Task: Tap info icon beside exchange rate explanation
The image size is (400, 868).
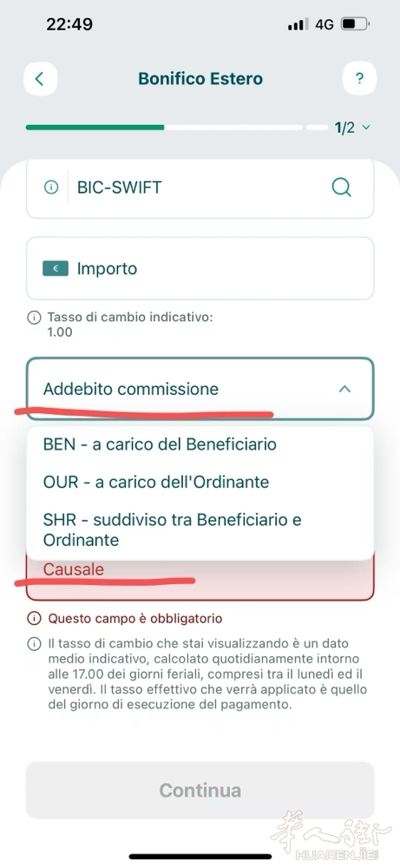Action: click(x=34, y=644)
